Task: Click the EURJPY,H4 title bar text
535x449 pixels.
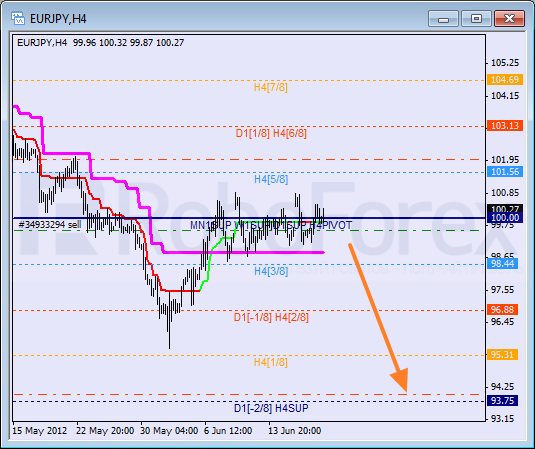Action: [x=58, y=18]
